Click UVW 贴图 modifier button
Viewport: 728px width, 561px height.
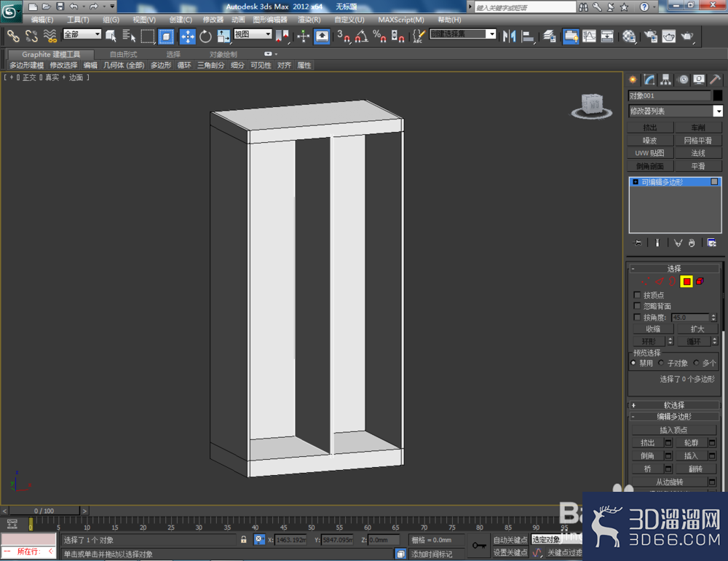coord(650,153)
